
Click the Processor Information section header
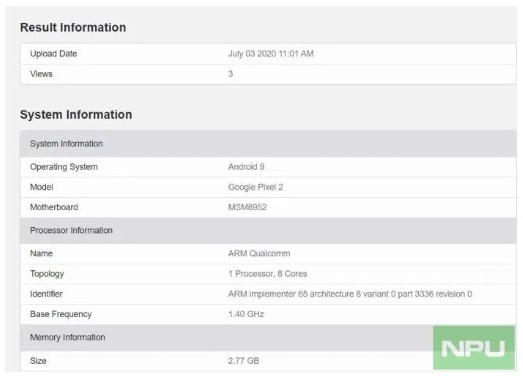click(268, 231)
